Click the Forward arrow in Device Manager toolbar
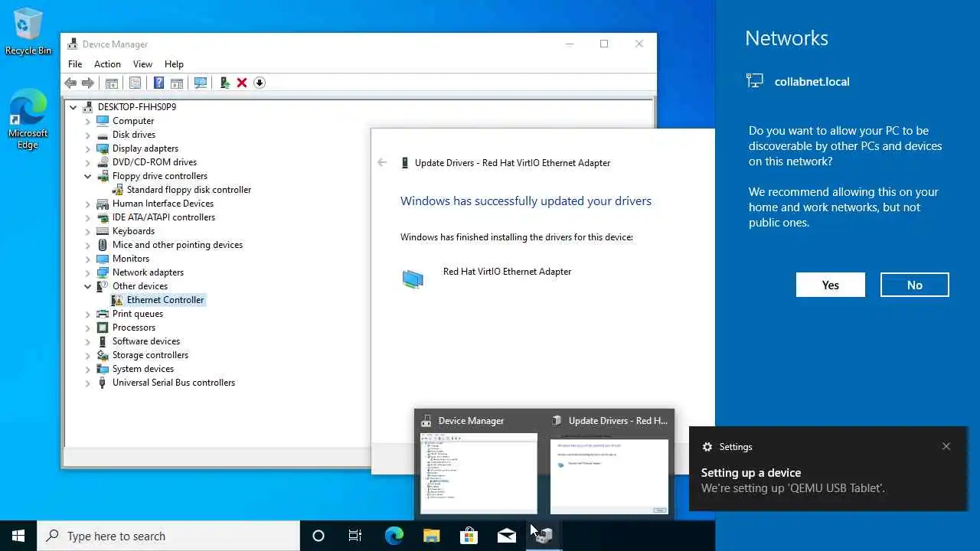The height and width of the screenshot is (551, 980). (x=88, y=83)
